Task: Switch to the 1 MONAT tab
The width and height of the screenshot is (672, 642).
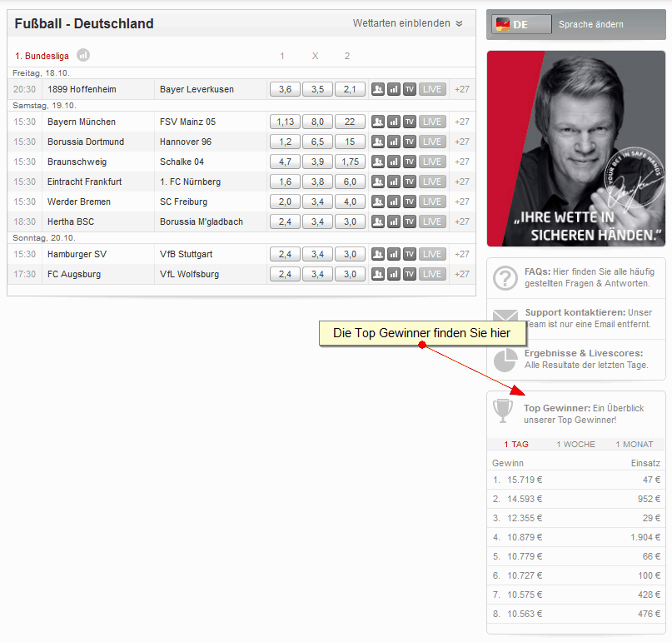Action: click(x=635, y=444)
